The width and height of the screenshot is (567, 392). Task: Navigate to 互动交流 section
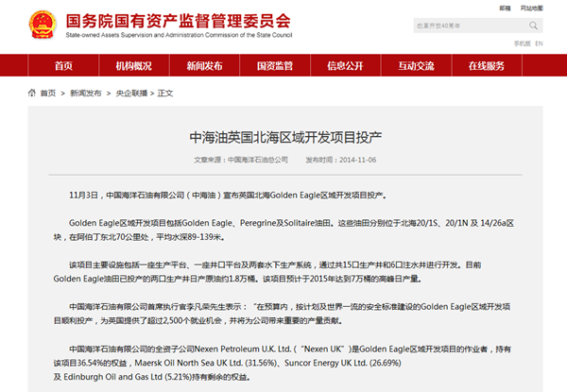click(x=416, y=65)
